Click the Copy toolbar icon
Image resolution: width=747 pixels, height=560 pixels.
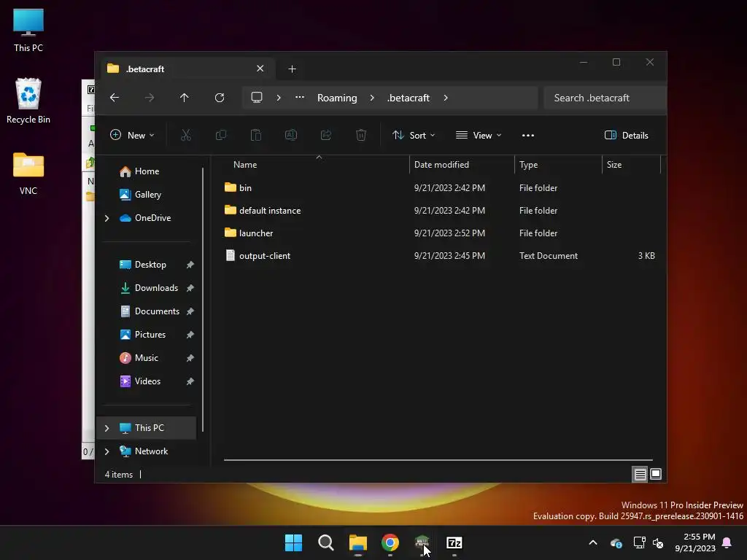point(221,135)
